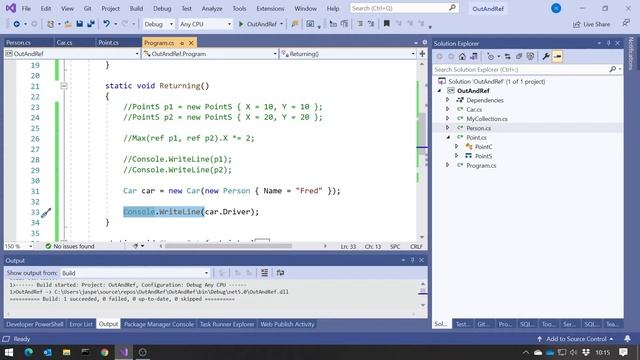Toggle auto-hide pin on Output panel
This screenshot has width=640, height=360.
click(412, 260)
